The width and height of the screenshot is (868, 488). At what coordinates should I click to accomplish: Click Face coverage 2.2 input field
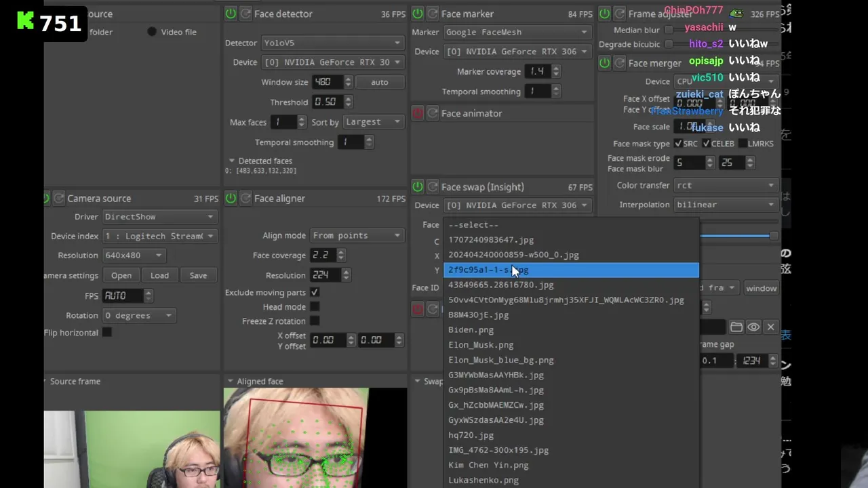(x=322, y=256)
